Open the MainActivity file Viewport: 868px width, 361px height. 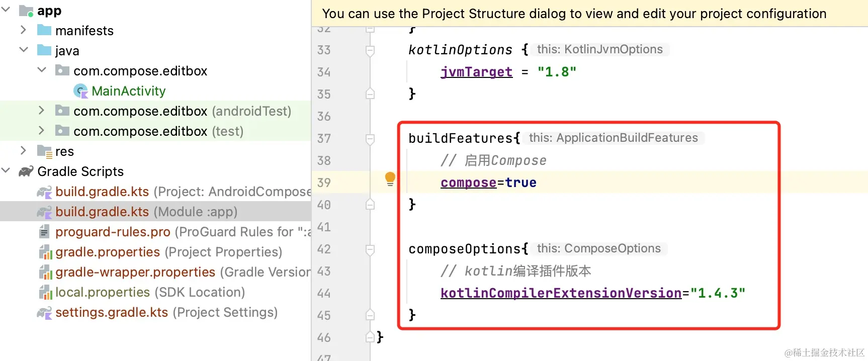click(x=128, y=91)
